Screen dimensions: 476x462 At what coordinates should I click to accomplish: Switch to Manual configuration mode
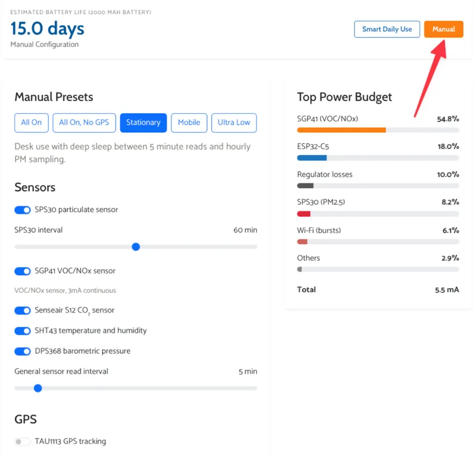[443, 29]
